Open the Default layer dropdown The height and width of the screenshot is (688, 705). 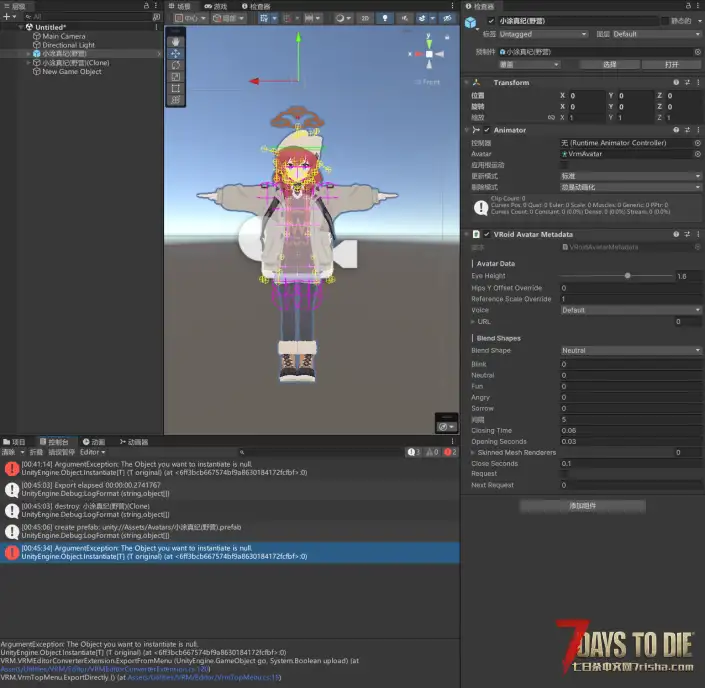click(x=656, y=34)
